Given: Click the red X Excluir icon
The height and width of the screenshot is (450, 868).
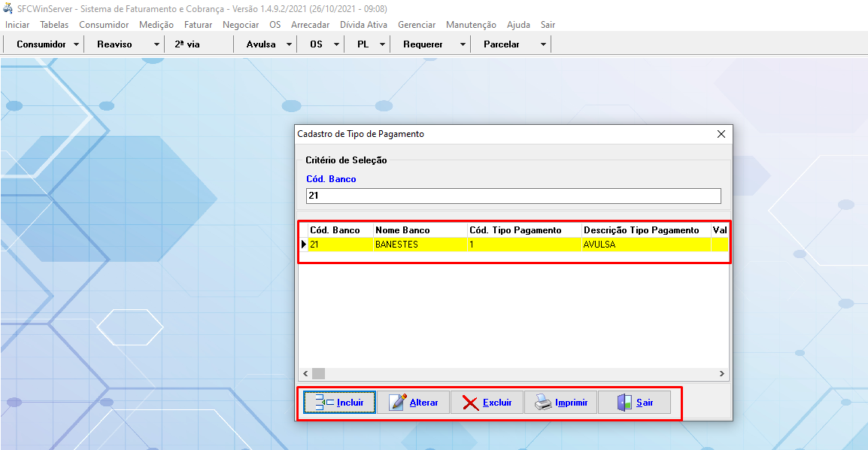Looking at the screenshot, I should click(x=470, y=403).
